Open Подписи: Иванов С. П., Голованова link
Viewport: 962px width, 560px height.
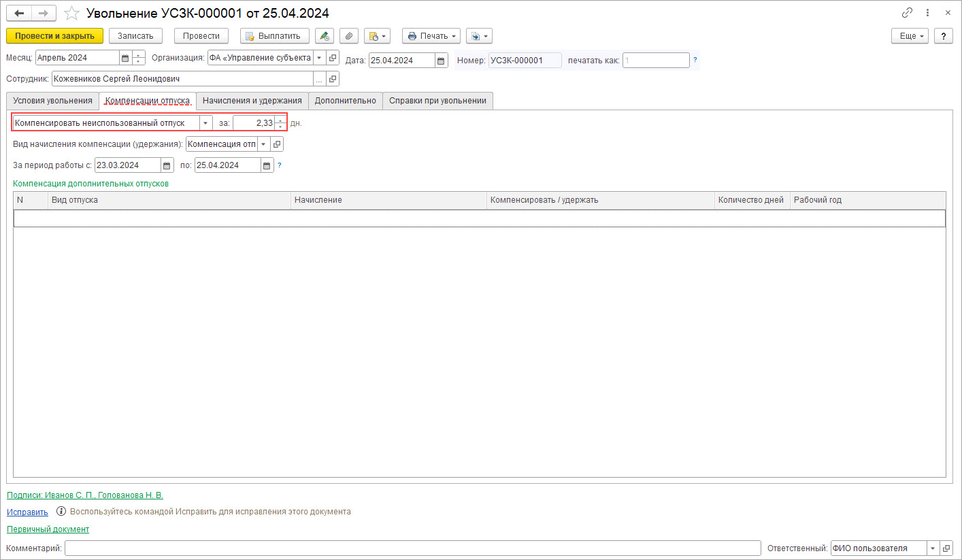[85, 495]
